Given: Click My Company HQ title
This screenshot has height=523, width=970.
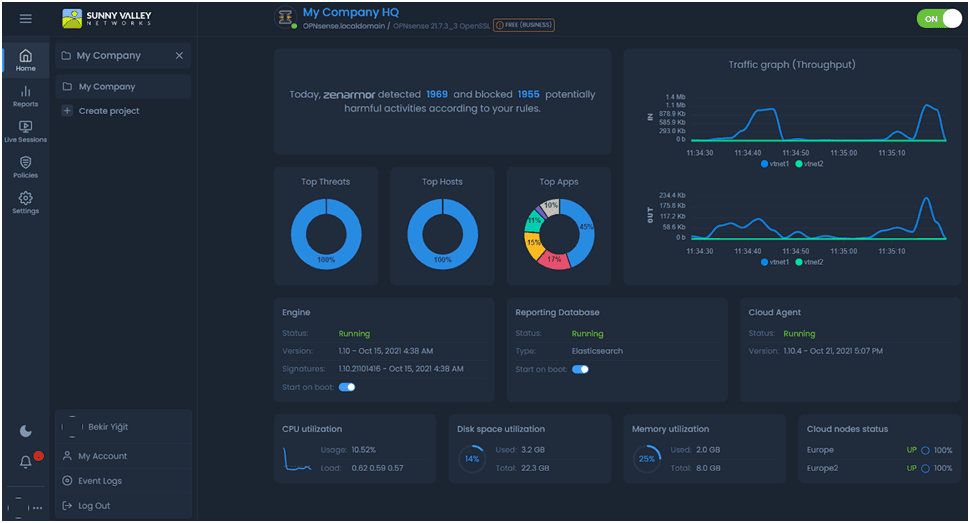Looking at the screenshot, I should (351, 12).
